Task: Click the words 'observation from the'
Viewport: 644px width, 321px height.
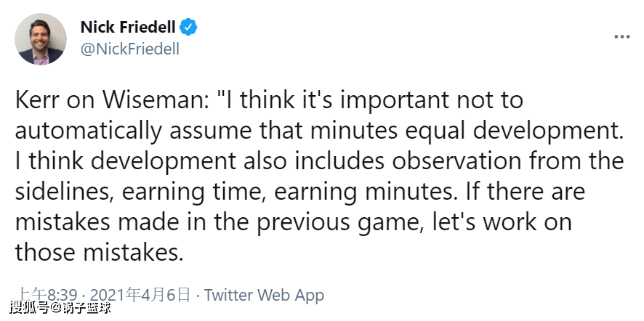Action: pos(507,161)
